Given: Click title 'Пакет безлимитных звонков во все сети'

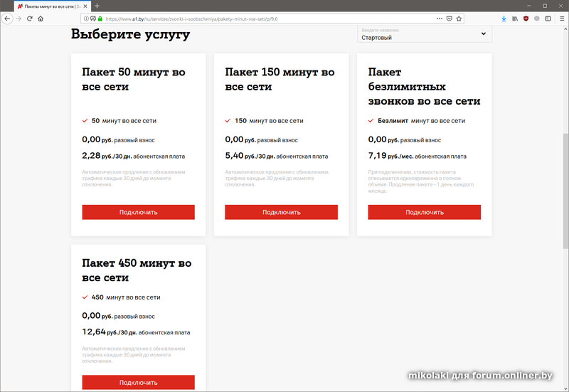Looking at the screenshot, I should tap(424, 86).
